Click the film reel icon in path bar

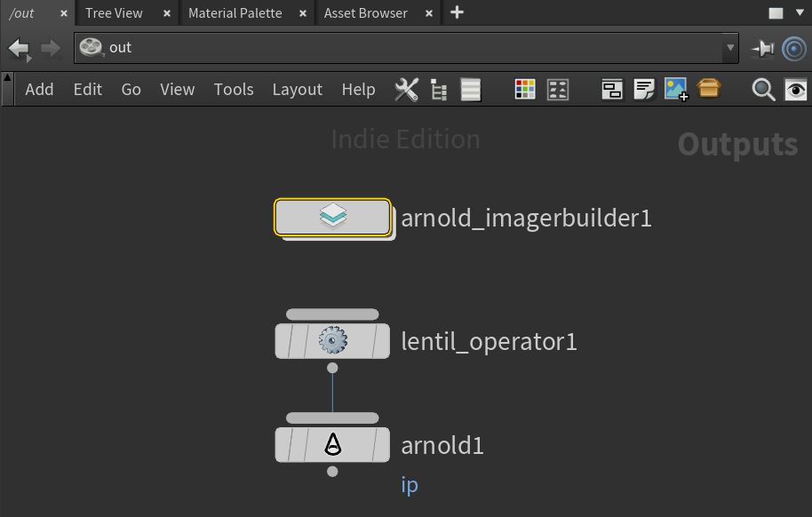click(x=92, y=48)
